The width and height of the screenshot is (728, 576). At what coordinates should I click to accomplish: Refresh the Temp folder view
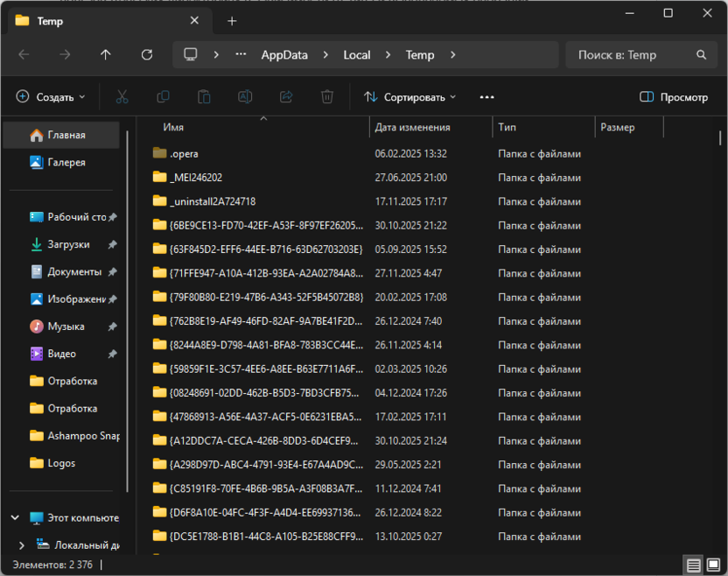[x=146, y=54]
